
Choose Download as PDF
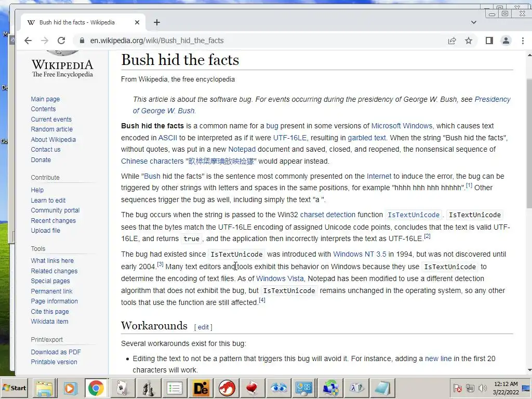(56, 352)
